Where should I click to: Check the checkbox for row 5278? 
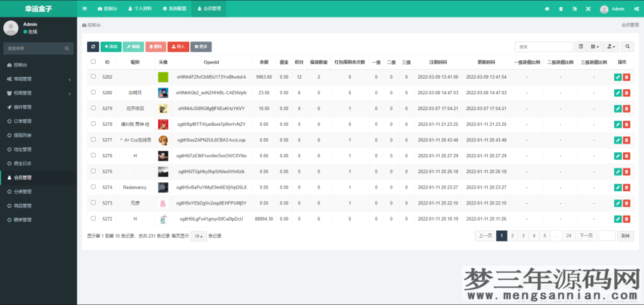pos(93,123)
